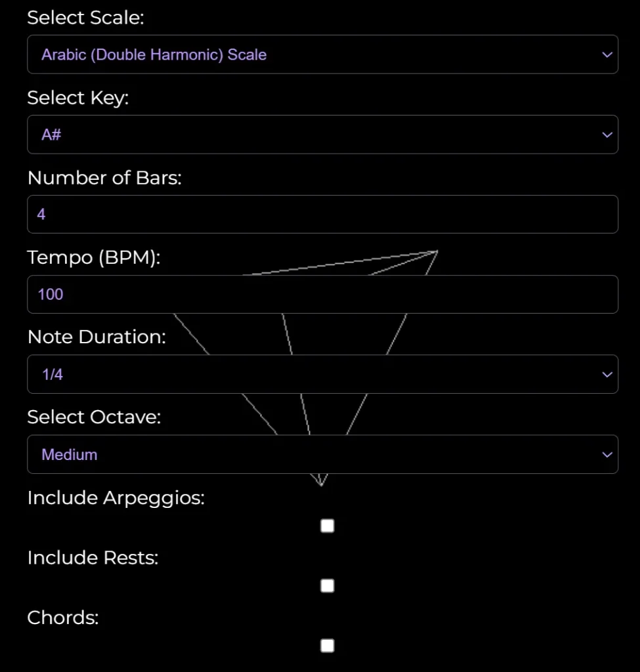The image size is (640, 672).
Task: Open the Select Key dropdown showing A#
Action: point(322,134)
